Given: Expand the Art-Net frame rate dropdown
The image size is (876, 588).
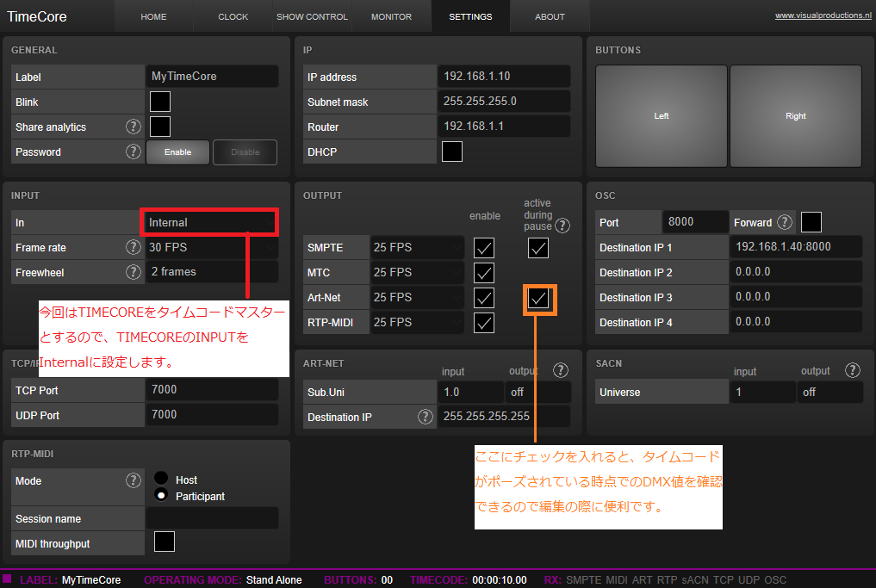Looking at the screenshot, I should [x=418, y=298].
